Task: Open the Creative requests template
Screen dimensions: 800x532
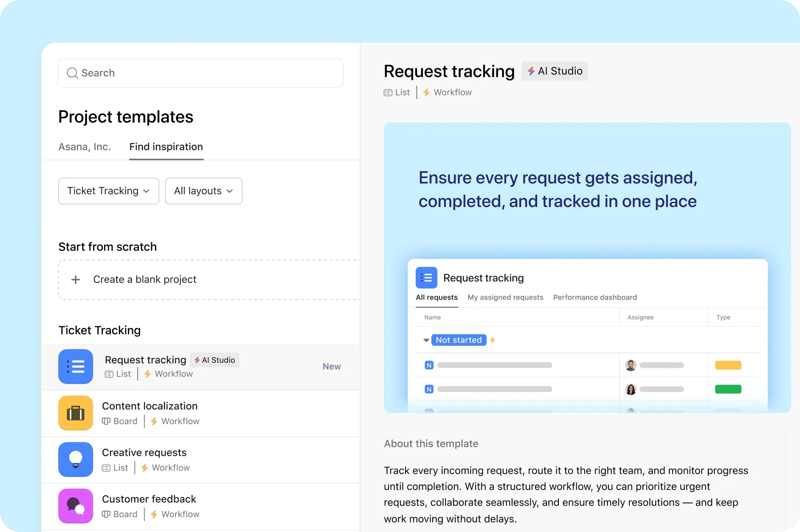Action: click(x=144, y=453)
